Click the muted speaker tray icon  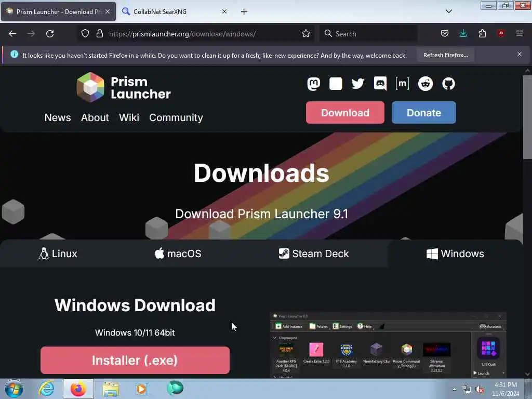[x=480, y=390]
